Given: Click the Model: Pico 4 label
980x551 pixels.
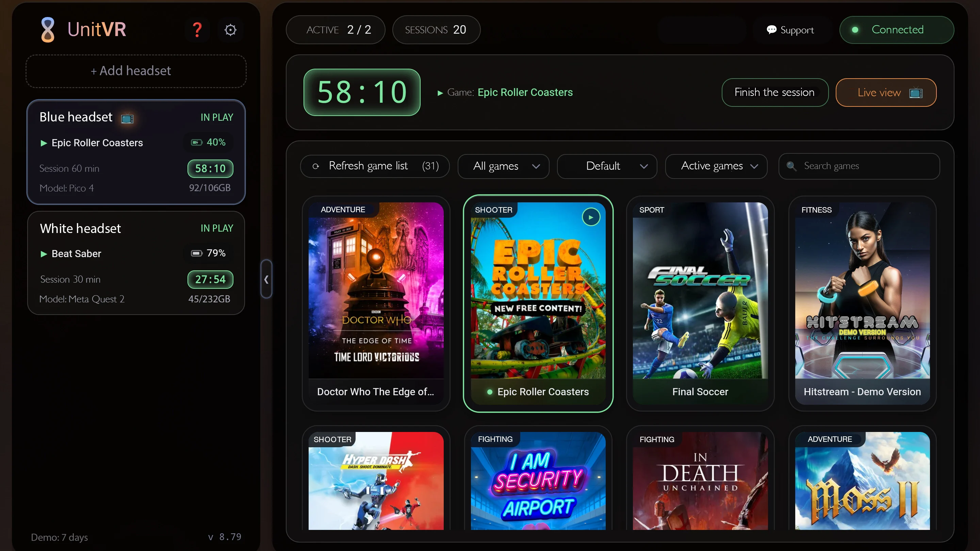Looking at the screenshot, I should click(x=67, y=188).
